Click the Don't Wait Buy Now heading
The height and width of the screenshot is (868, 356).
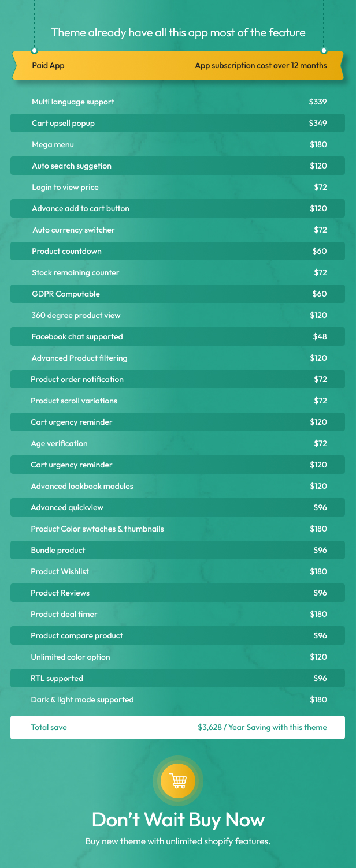(178, 820)
